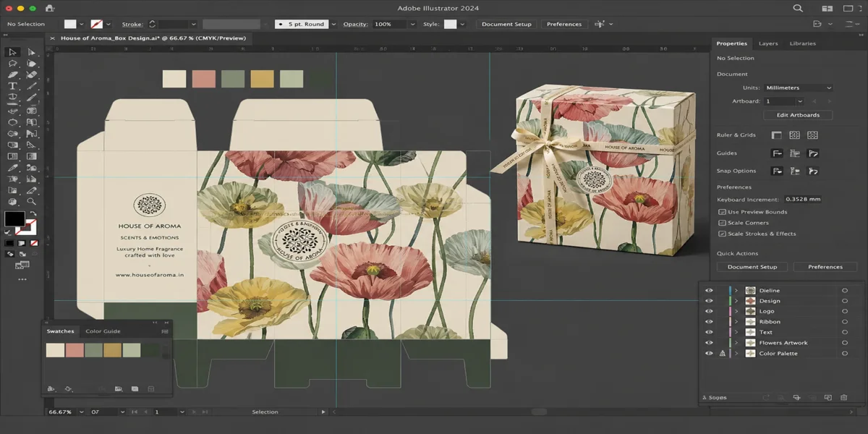Expand the Logo layer chevron
Viewport: 868px width, 434px height.
click(736, 311)
